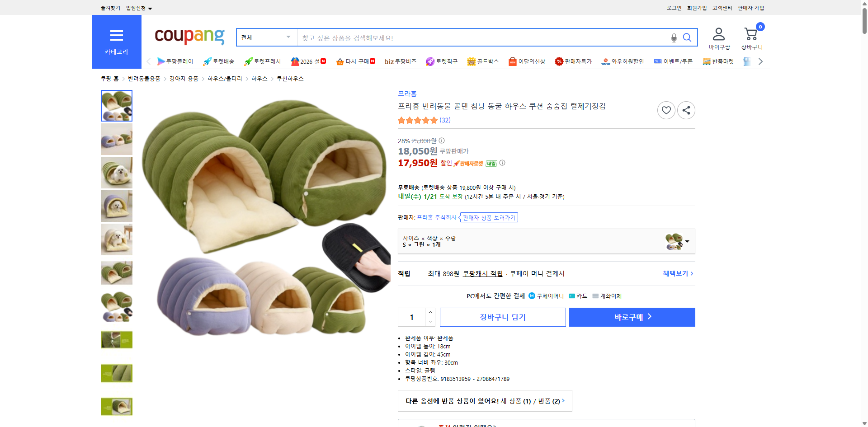The width and height of the screenshot is (868, 427).
Task: Click the search magnifier icon
Action: pos(687,38)
